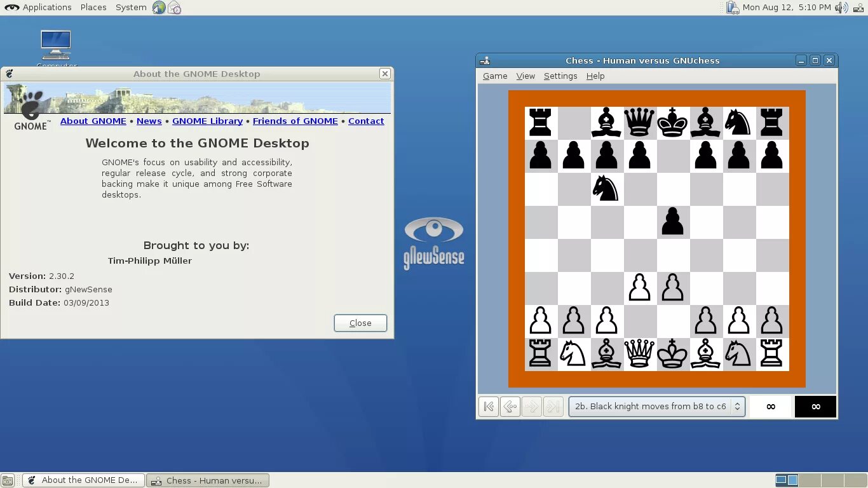The image size is (868, 488).
Task: Switch to the second workspace
Action: (810, 480)
